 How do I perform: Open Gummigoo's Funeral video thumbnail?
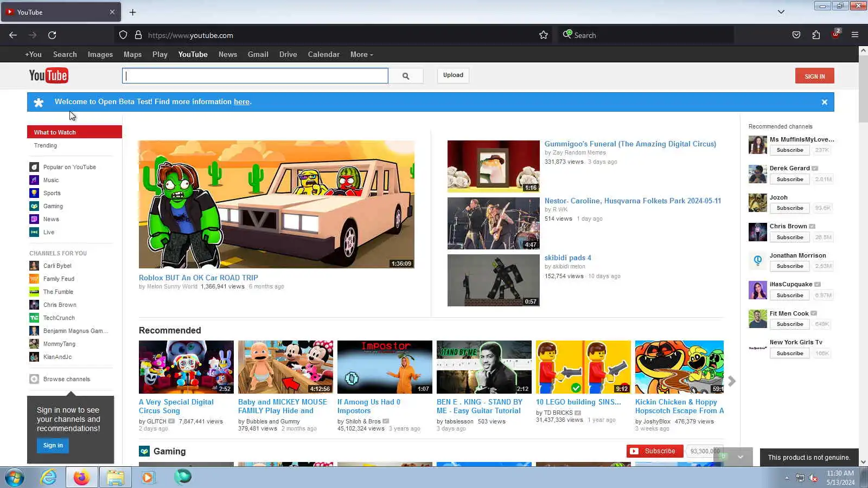pyautogui.click(x=494, y=166)
